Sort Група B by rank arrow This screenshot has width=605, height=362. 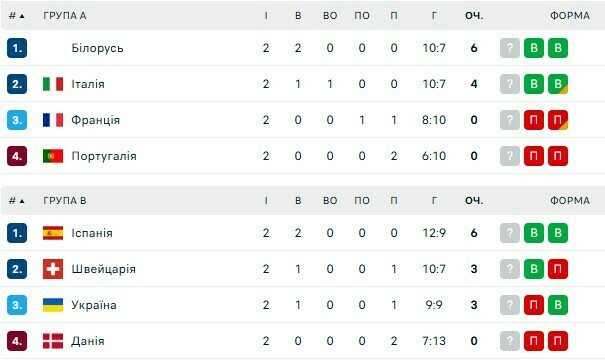17,201
